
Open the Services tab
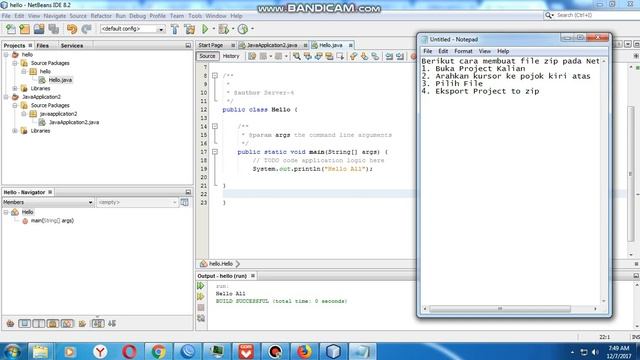click(x=72, y=46)
